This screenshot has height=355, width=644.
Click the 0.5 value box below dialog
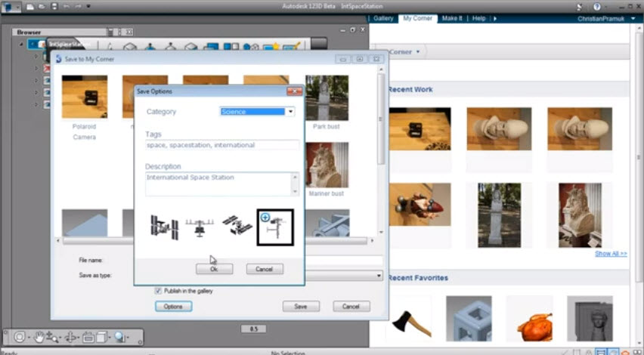253,329
